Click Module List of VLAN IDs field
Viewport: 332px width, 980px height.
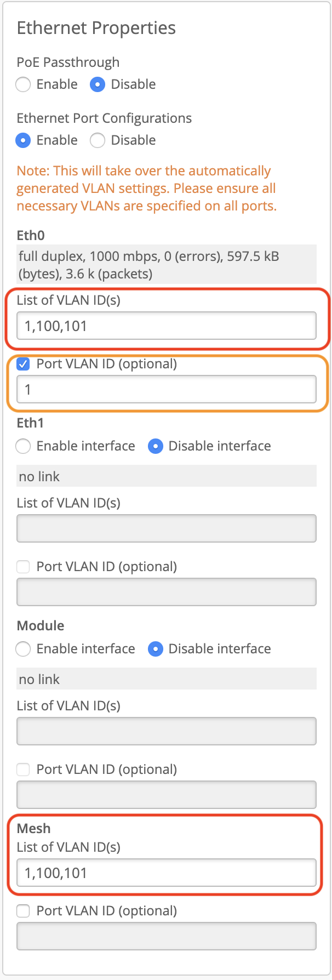pyautogui.click(x=166, y=731)
